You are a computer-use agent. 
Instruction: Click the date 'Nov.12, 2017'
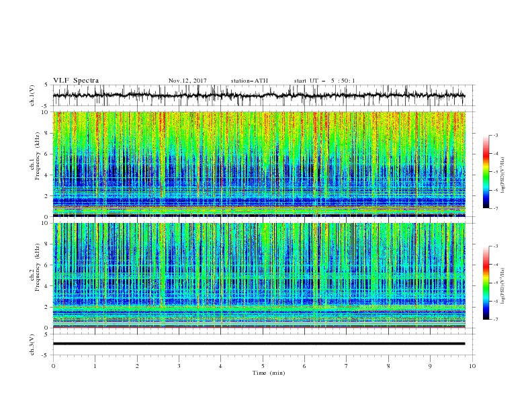(x=187, y=81)
